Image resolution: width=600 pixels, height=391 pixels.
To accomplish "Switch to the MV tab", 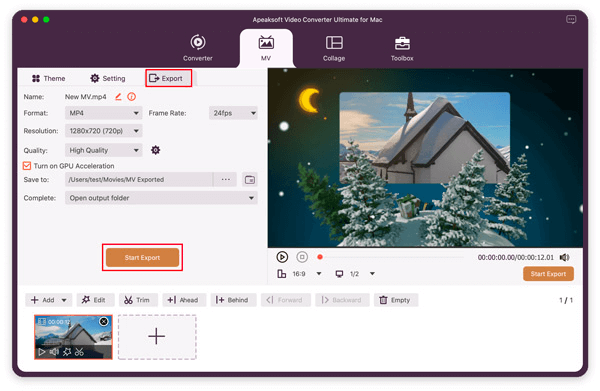I will [266, 48].
